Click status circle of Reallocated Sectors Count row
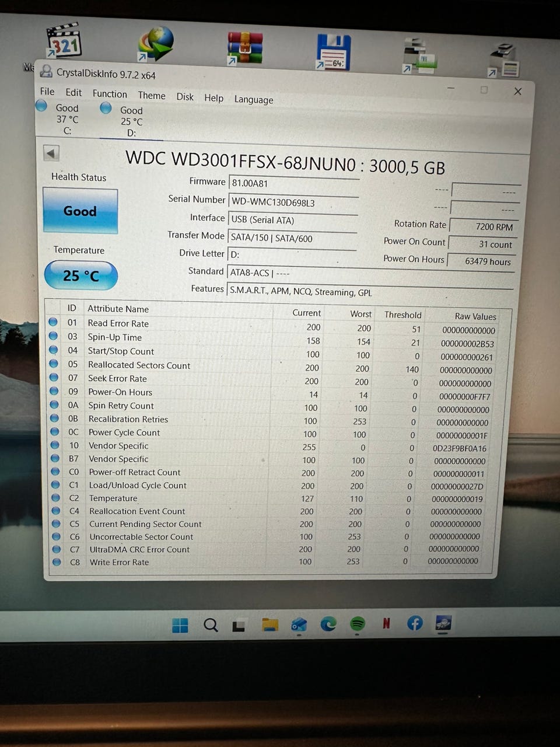This screenshot has height=747, width=560. click(x=54, y=364)
